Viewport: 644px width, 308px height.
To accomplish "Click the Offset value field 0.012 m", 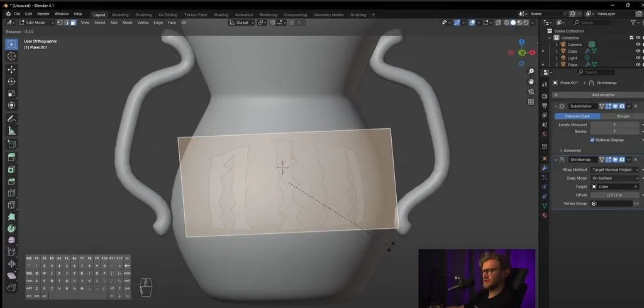I will 615,195.
